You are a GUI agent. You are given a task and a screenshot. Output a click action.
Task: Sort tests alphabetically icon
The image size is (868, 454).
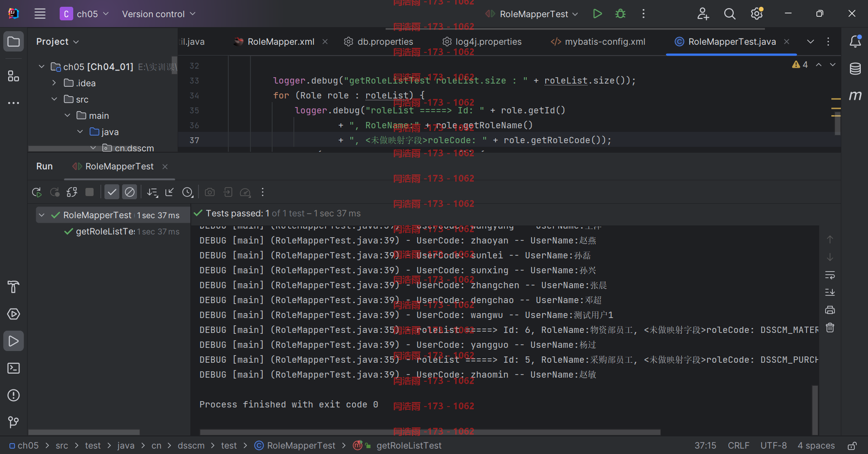click(153, 192)
